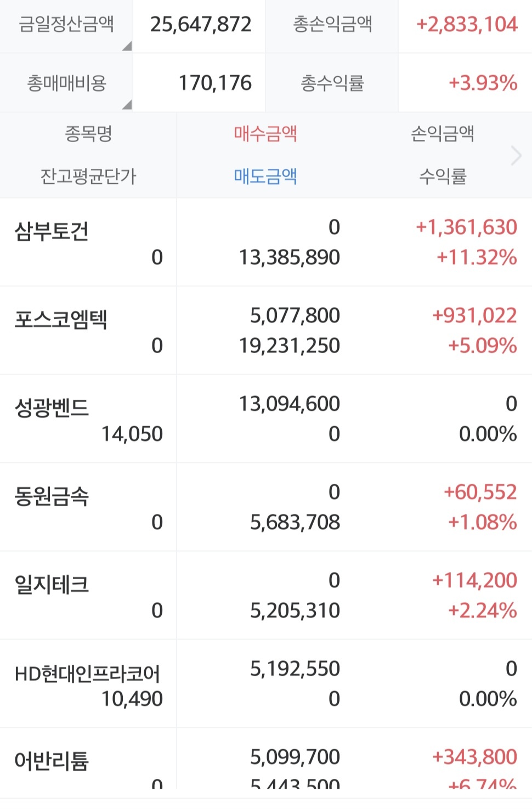Tap the 매도금액 column header
This screenshot has height=809, width=532.
tap(265, 176)
